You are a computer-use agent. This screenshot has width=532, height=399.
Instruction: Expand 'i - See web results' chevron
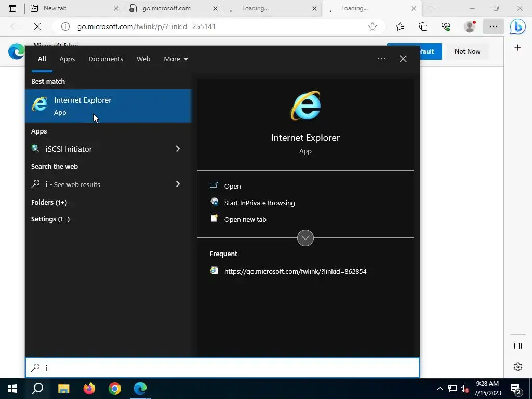click(178, 184)
